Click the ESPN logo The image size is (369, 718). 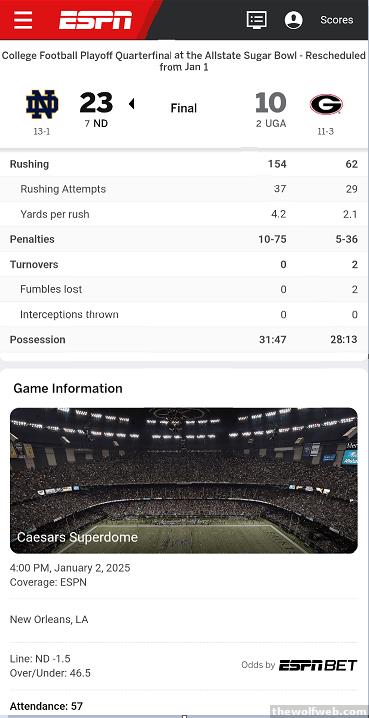(x=95, y=20)
